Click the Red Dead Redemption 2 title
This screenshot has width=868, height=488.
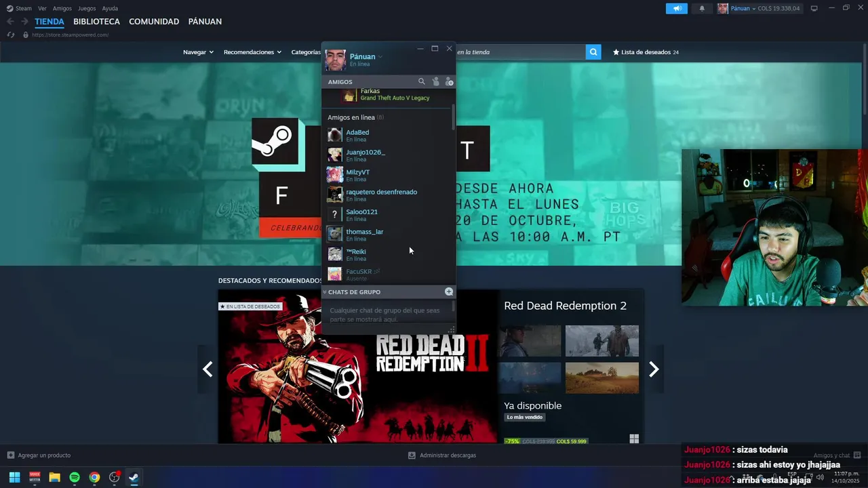pos(565,306)
